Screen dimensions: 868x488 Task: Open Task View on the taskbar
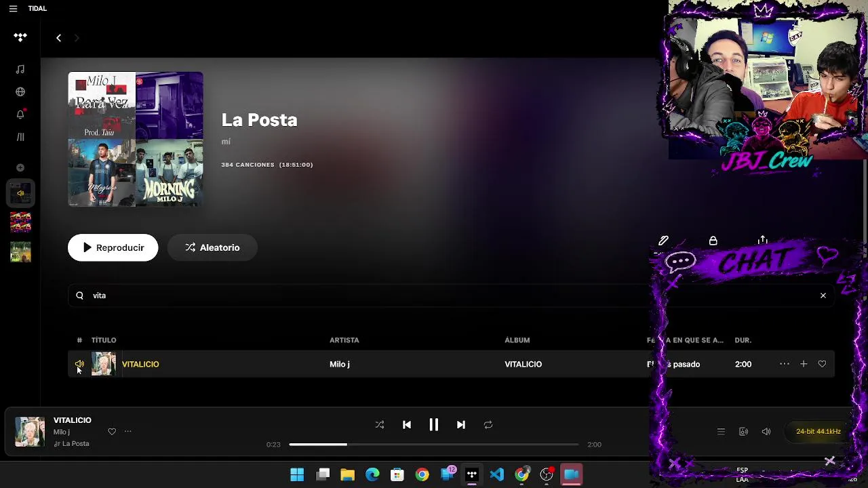pos(323,474)
